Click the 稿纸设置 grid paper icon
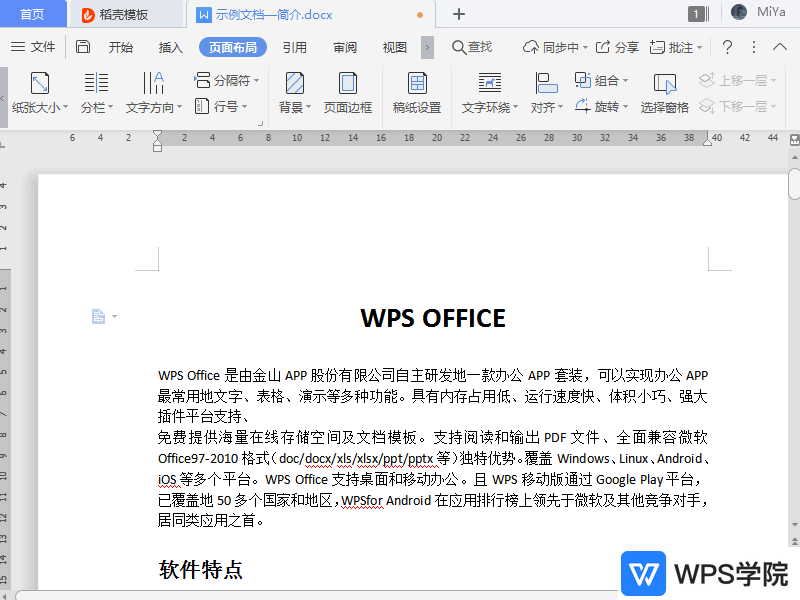The height and width of the screenshot is (600, 800). pyautogui.click(x=417, y=95)
